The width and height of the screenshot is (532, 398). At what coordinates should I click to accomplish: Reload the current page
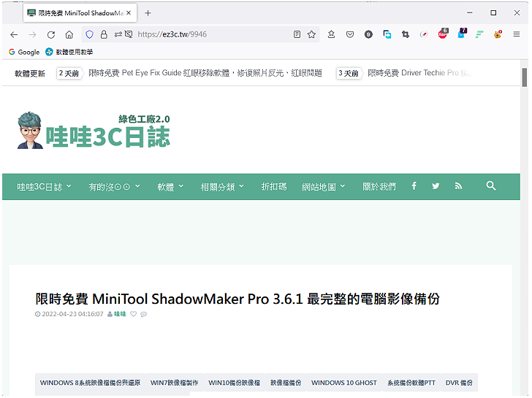[51, 34]
